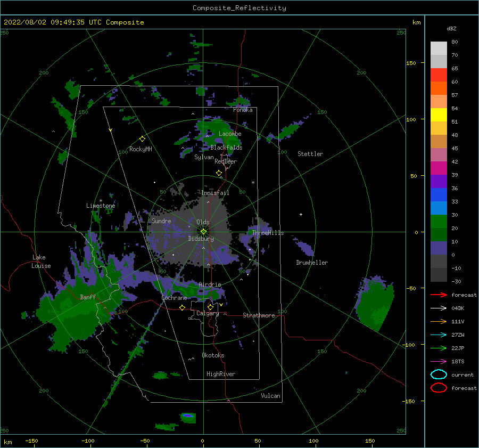Choose the magenta 18TS arrow legend icon
Screen dimensions: 479x448
click(439, 362)
